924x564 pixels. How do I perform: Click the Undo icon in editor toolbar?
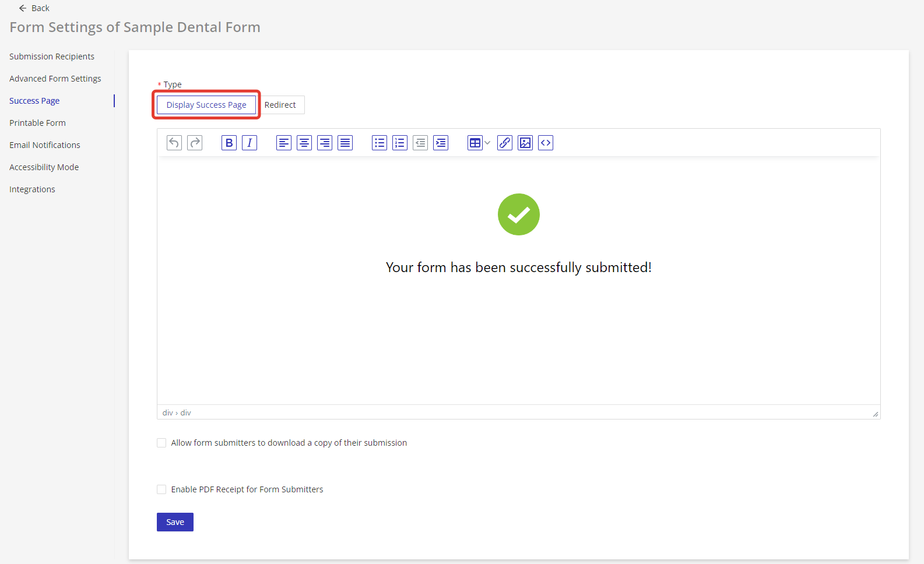pyautogui.click(x=174, y=143)
